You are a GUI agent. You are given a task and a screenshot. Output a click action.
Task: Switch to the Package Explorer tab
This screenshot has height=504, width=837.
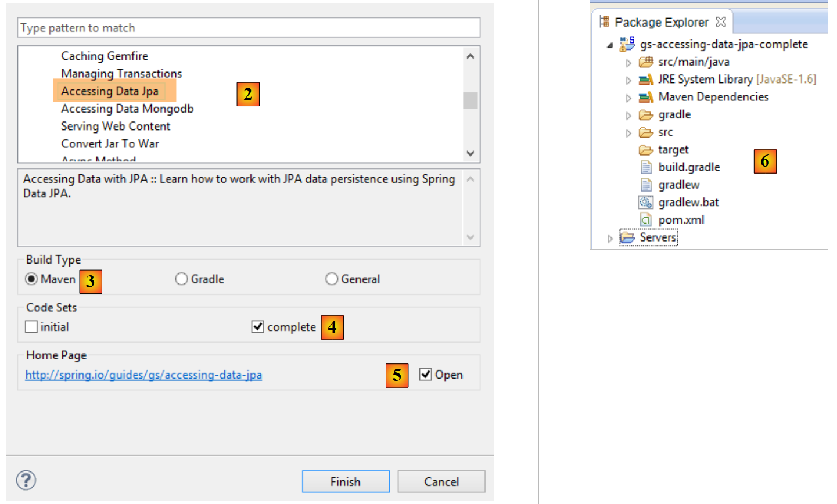pyautogui.click(x=661, y=22)
